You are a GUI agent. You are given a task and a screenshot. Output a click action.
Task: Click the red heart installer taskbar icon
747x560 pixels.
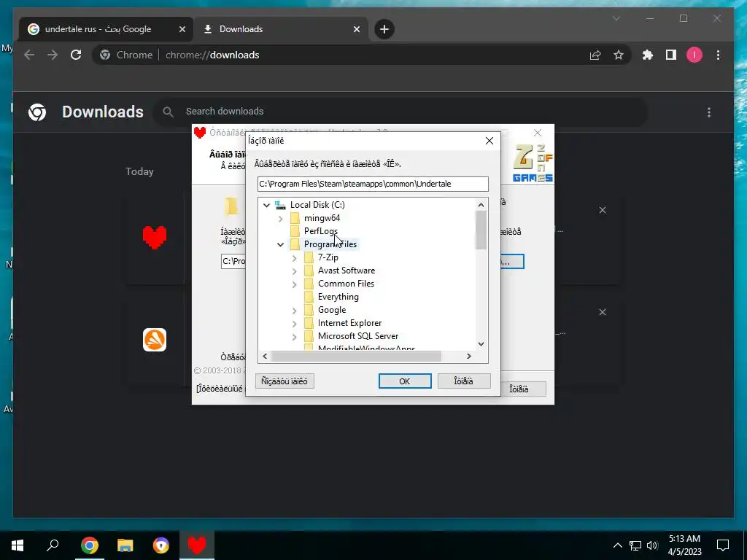[197, 545]
